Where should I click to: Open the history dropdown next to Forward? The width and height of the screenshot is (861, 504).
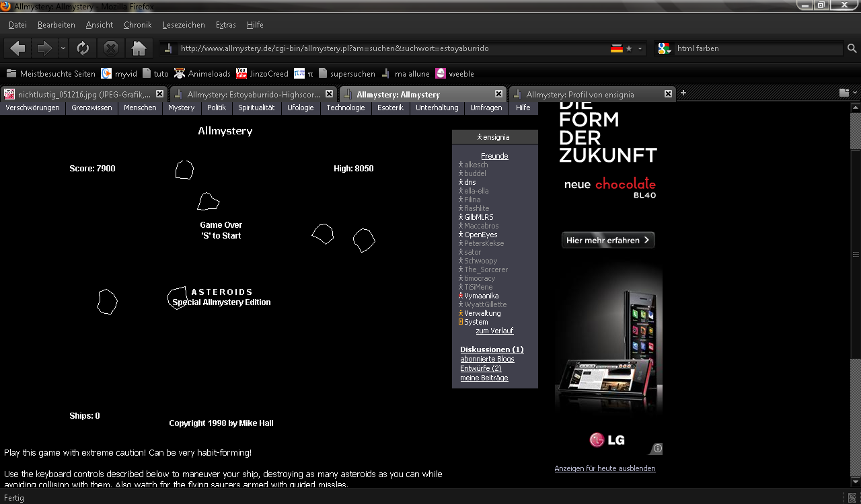[x=63, y=48]
